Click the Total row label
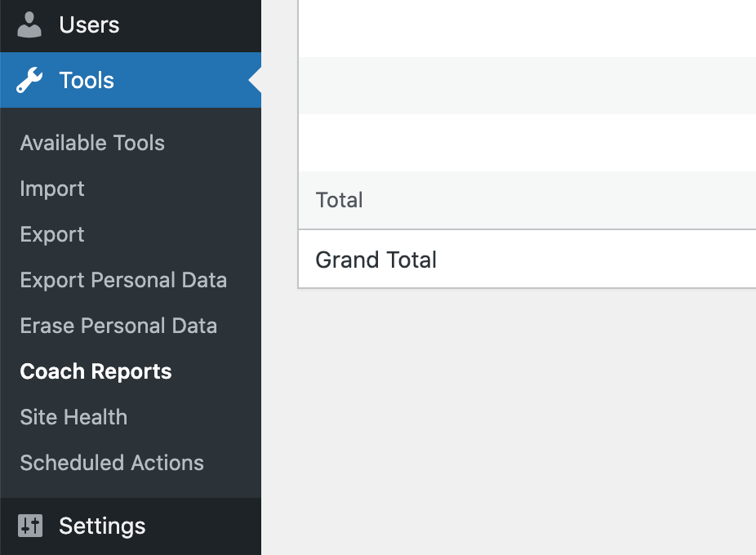Image resolution: width=756 pixels, height=555 pixels. [x=339, y=200]
